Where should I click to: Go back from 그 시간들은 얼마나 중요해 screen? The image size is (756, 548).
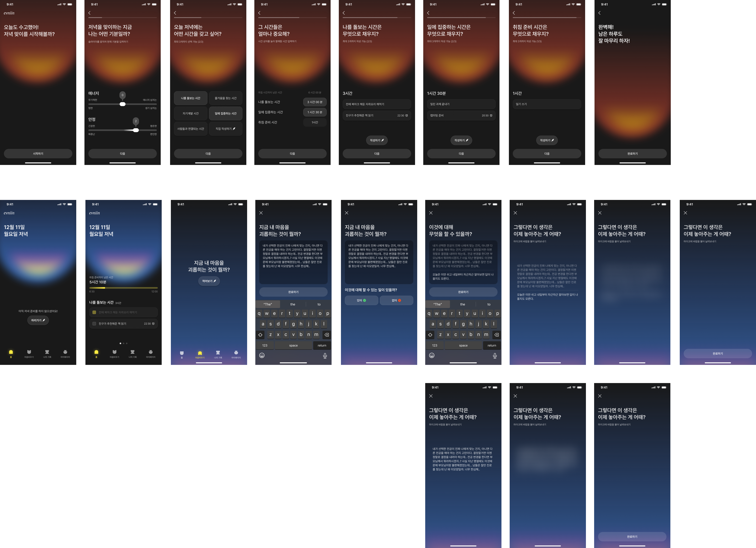pyautogui.click(x=259, y=13)
